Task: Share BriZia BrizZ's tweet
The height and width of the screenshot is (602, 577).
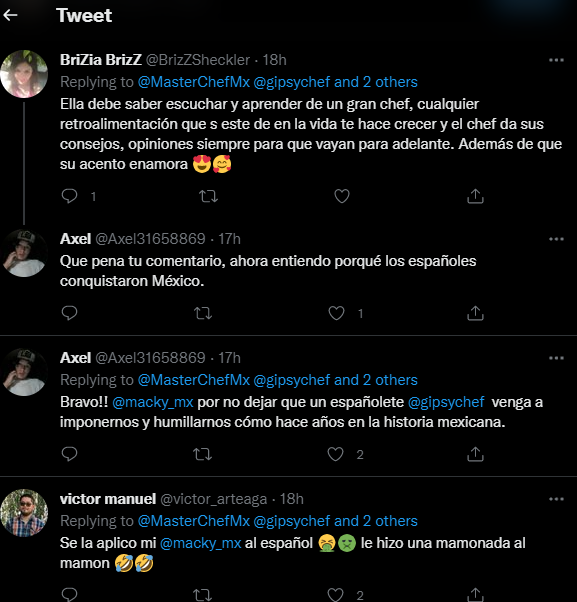Action: [x=475, y=196]
